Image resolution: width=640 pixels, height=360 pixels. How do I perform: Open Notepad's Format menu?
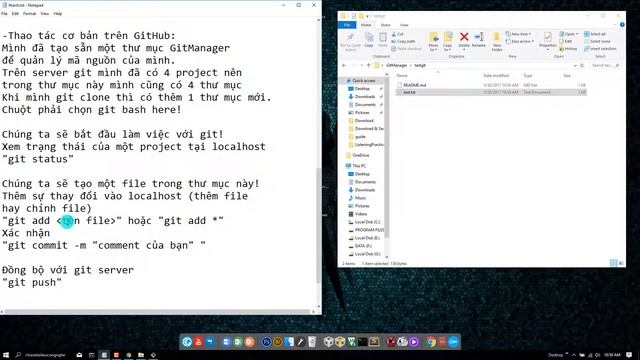click(x=29, y=14)
